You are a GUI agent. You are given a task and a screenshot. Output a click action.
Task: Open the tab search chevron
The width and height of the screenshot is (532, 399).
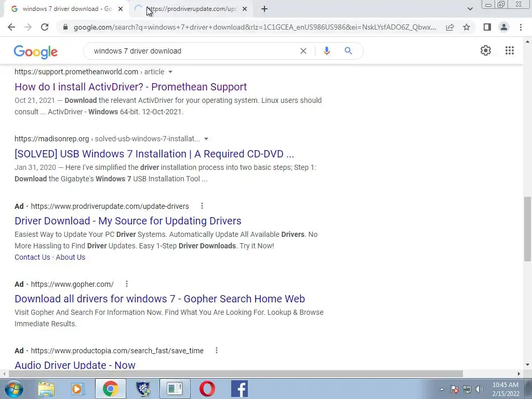point(470,9)
